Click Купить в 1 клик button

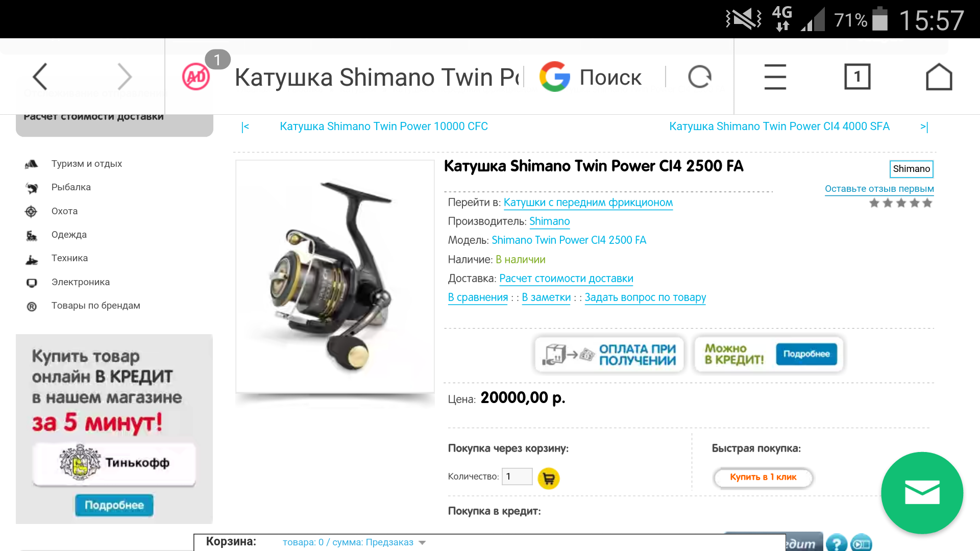763,478
